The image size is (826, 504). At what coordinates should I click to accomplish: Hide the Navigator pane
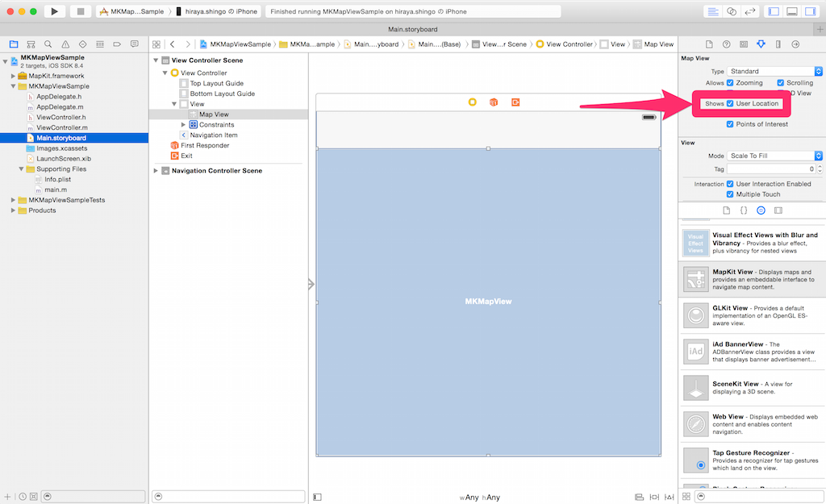pyautogui.click(x=774, y=11)
